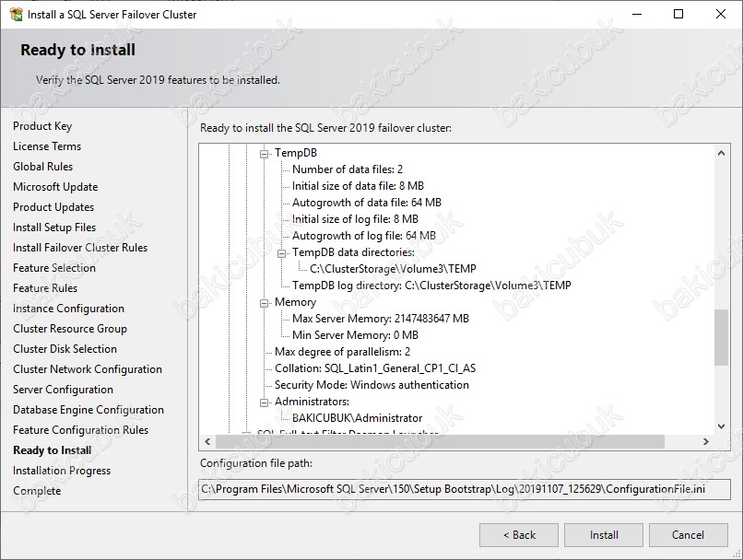
Task: Select 'Number of data files: 2' row
Action: 348,169
